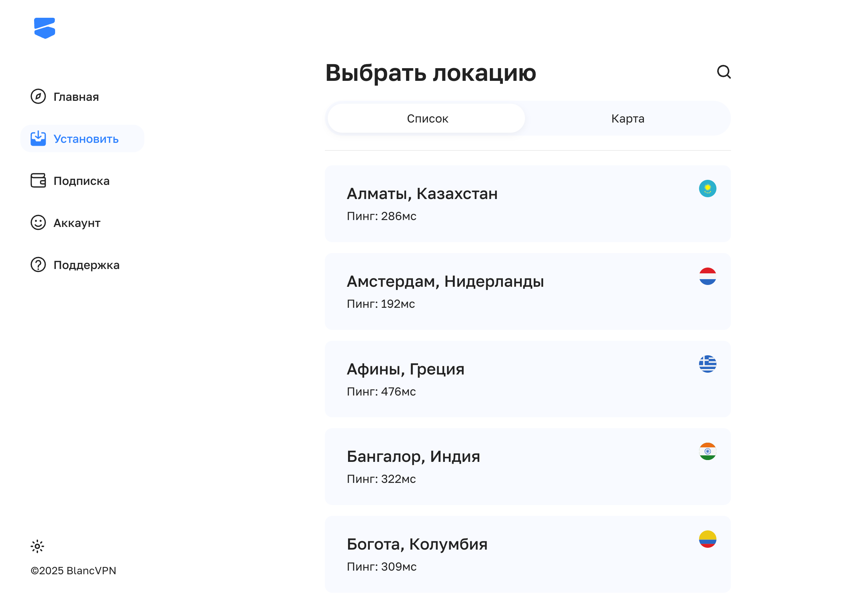This screenshot has width=868, height=596.
Task: Switch to the Карта view tab
Action: 628,119
